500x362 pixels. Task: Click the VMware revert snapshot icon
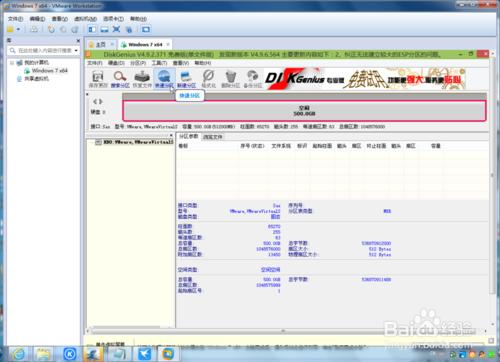click(x=63, y=29)
